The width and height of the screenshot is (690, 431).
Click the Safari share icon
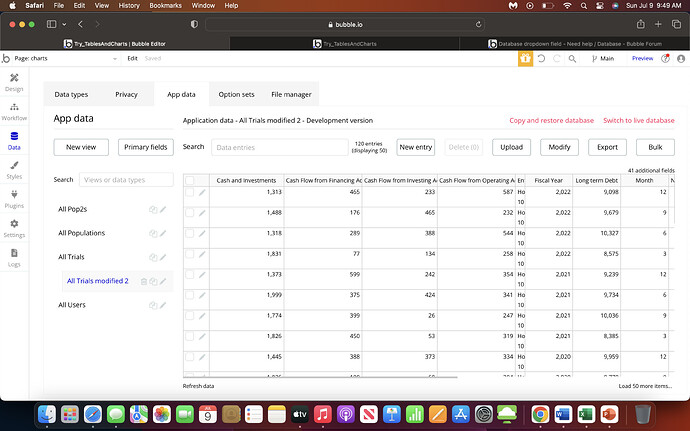click(x=641, y=24)
